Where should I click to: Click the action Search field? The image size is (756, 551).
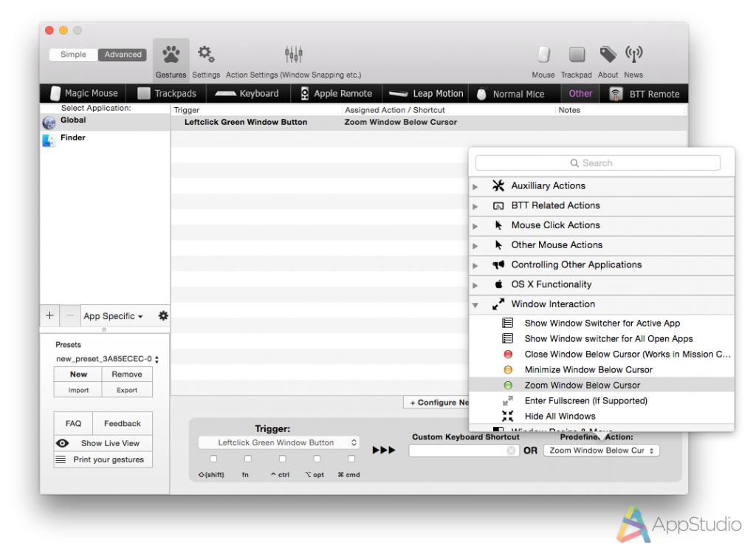[x=597, y=163]
